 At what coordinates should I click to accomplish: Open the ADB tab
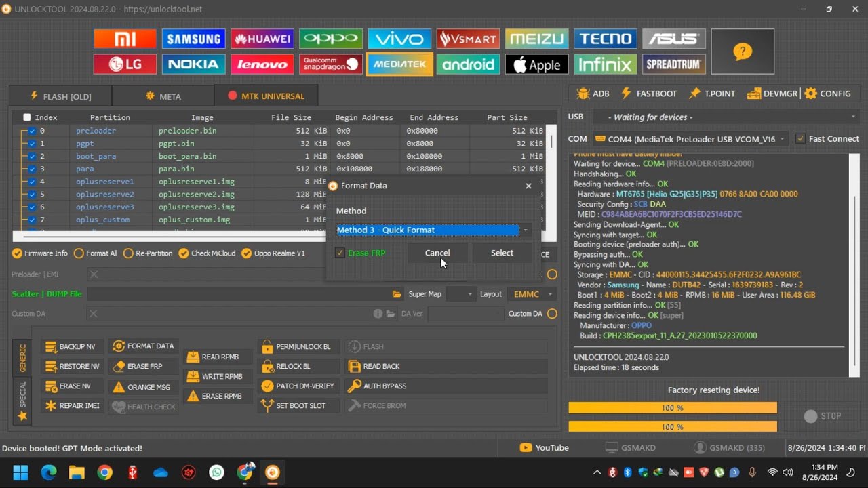[x=593, y=94]
